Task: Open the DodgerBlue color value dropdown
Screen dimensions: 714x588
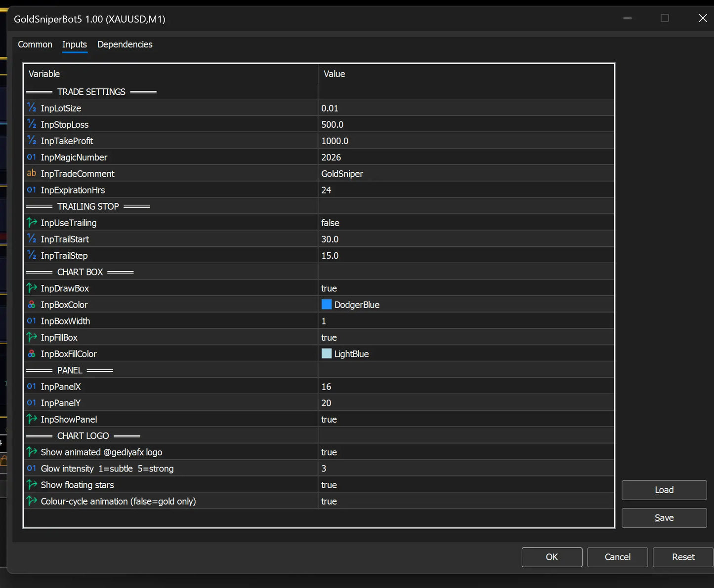Action: [x=466, y=305]
